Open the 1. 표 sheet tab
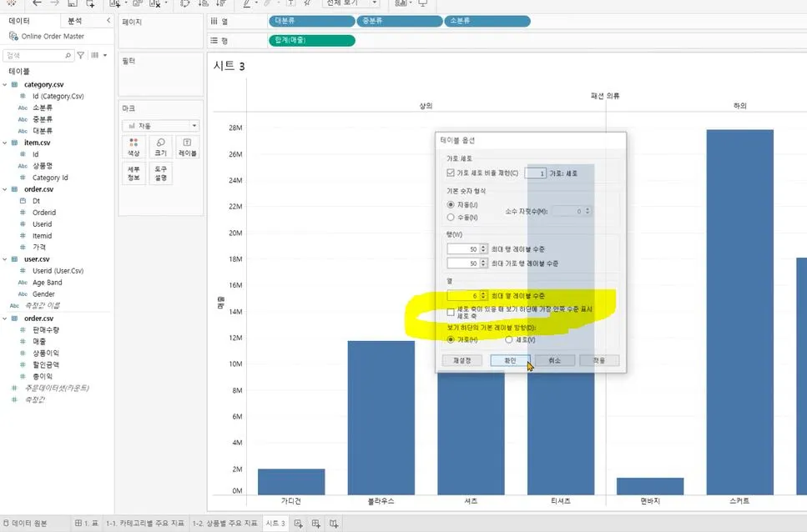Image resolution: width=807 pixels, height=532 pixels. click(87, 524)
